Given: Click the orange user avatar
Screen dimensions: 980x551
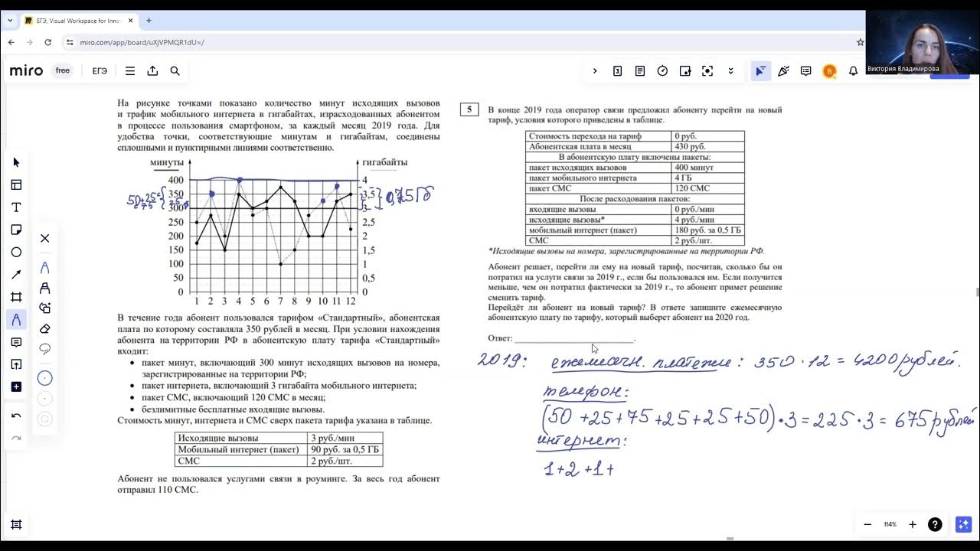Looking at the screenshot, I should click(x=829, y=71).
